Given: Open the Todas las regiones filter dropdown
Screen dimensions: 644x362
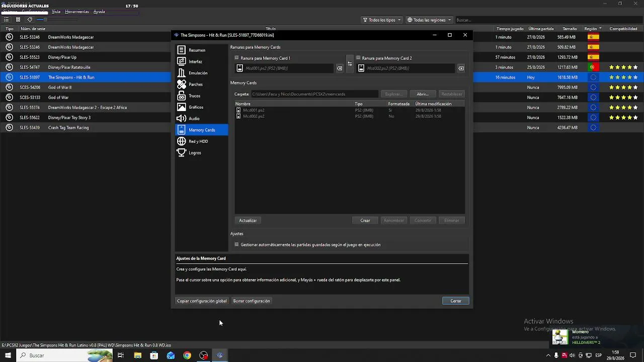Looking at the screenshot, I should point(430,20).
